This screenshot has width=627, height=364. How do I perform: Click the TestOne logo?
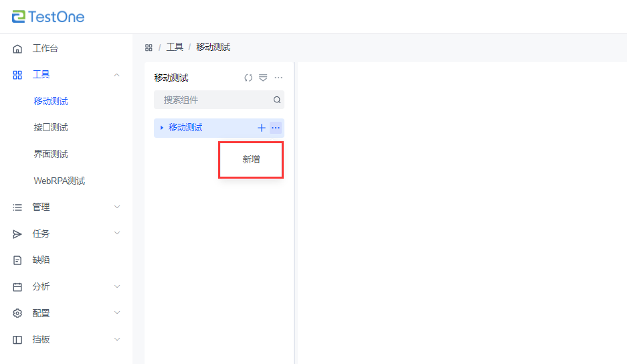click(48, 17)
